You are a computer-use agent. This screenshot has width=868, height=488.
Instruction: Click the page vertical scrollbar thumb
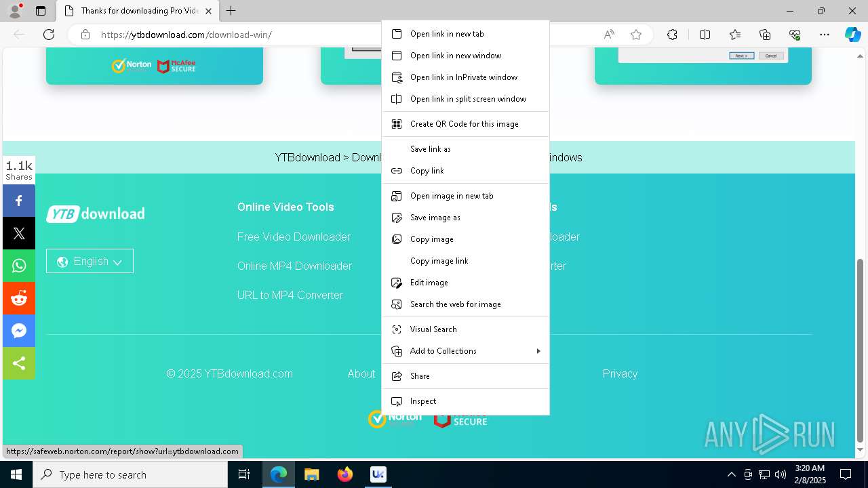point(861,350)
